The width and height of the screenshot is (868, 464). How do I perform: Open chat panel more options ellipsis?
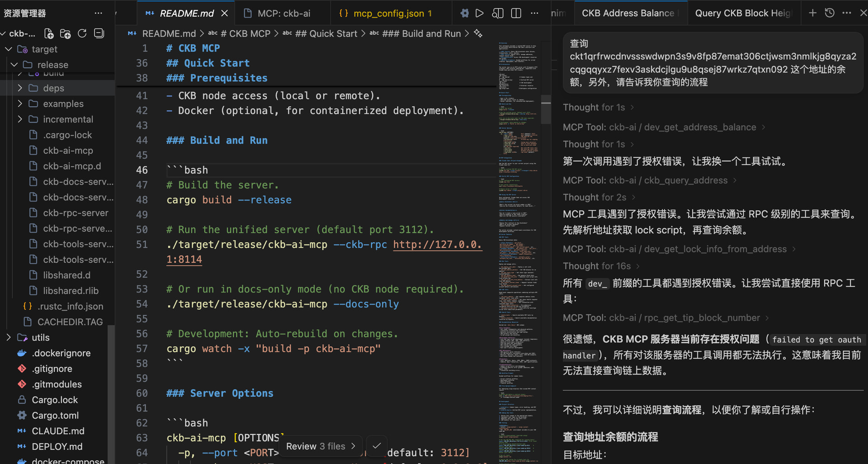(847, 13)
